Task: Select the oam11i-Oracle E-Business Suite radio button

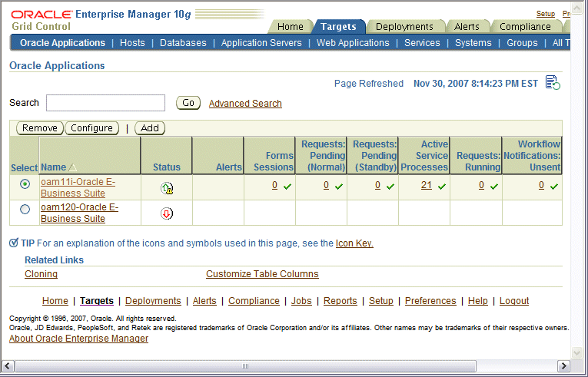Action: pyautogui.click(x=25, y=184)
